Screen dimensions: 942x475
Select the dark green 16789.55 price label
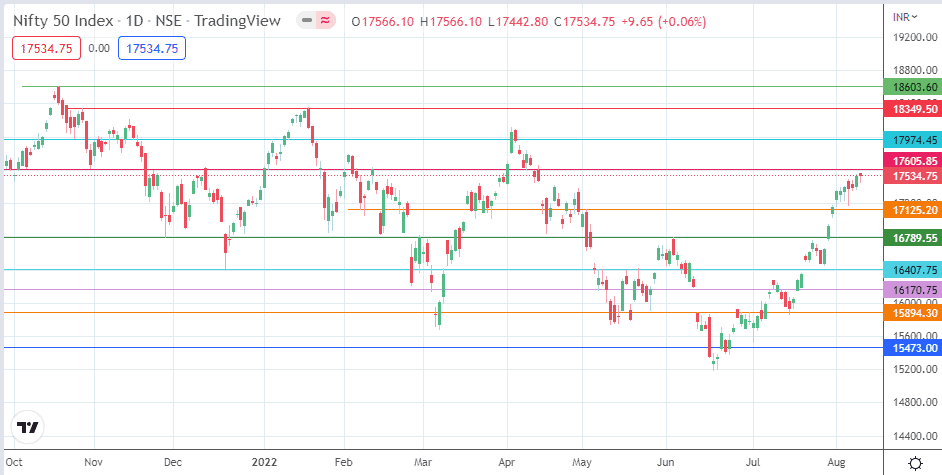tap(913, 238)
